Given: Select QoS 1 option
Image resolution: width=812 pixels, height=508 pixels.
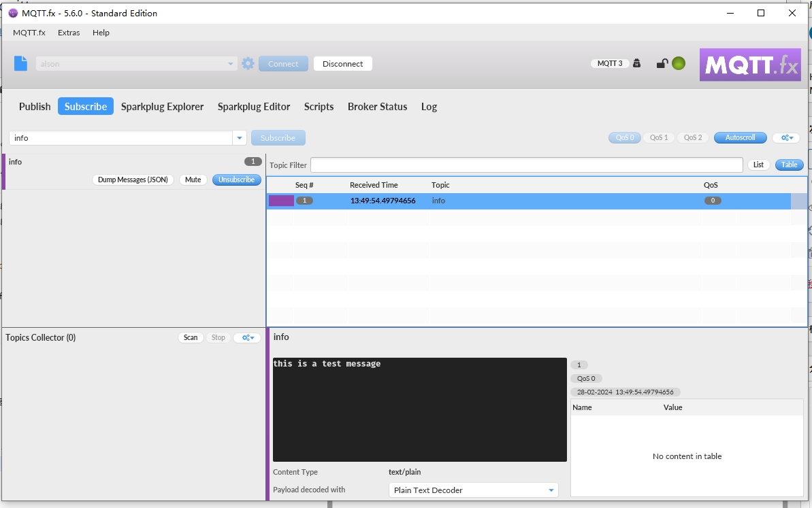Looking at the screenshot, I should 659,137.
